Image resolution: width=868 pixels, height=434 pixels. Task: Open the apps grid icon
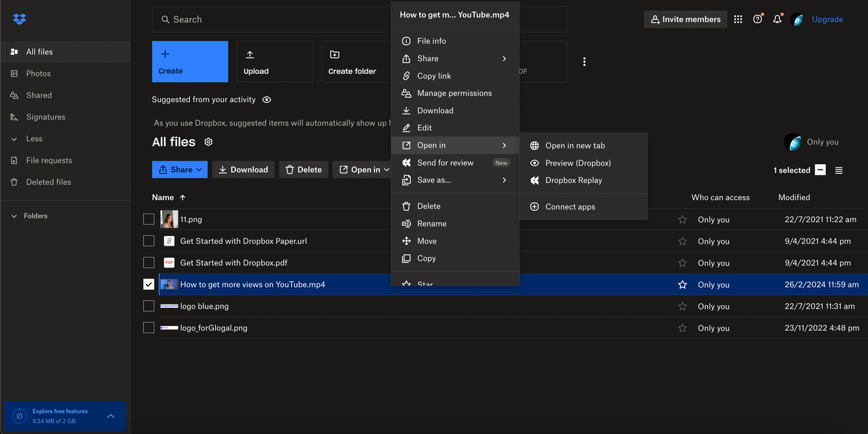pyautogui.click(x=738, y=20)
